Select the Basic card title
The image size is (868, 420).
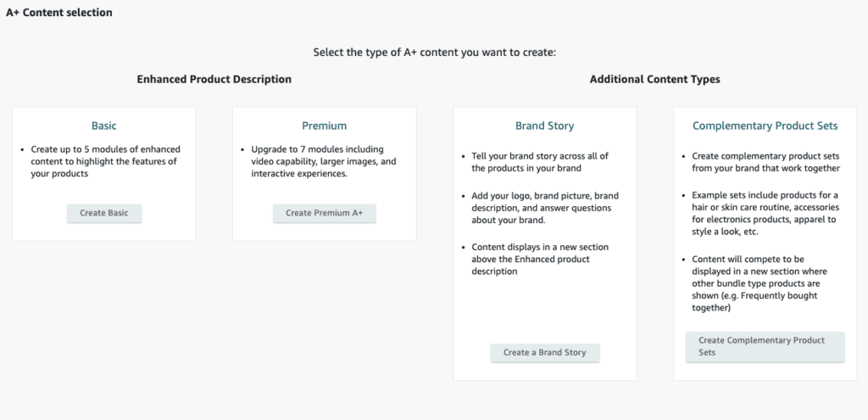104,126
